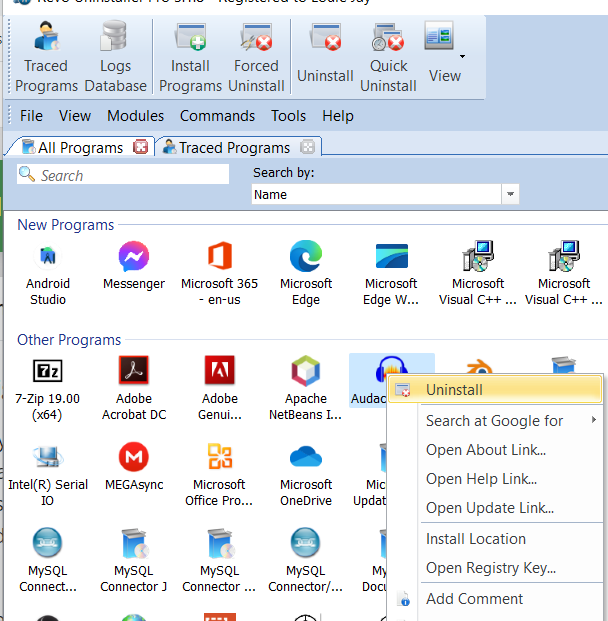Select MySQL Connector J
Image resolution: width=608 pixels, height=621 pixels.
pyautogui.click(x=134, y=560)
